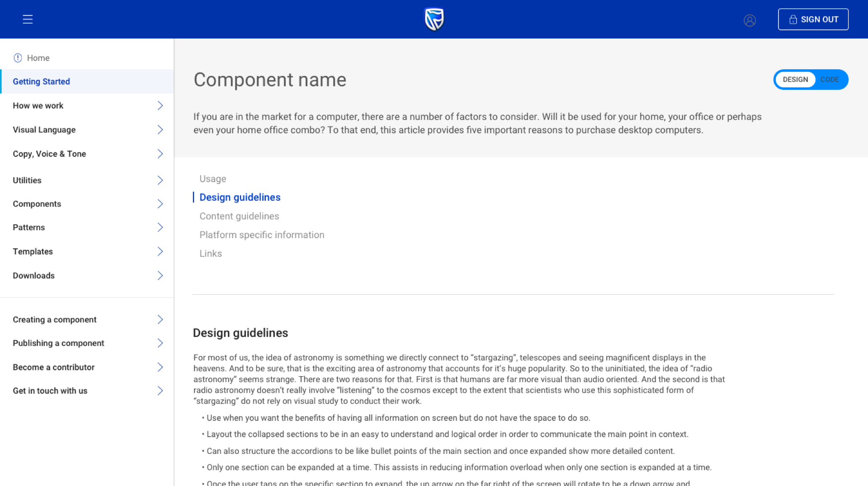Go to the Usage anchor link
The width and height of the screenshot is (868, 486).
point(213,179)
